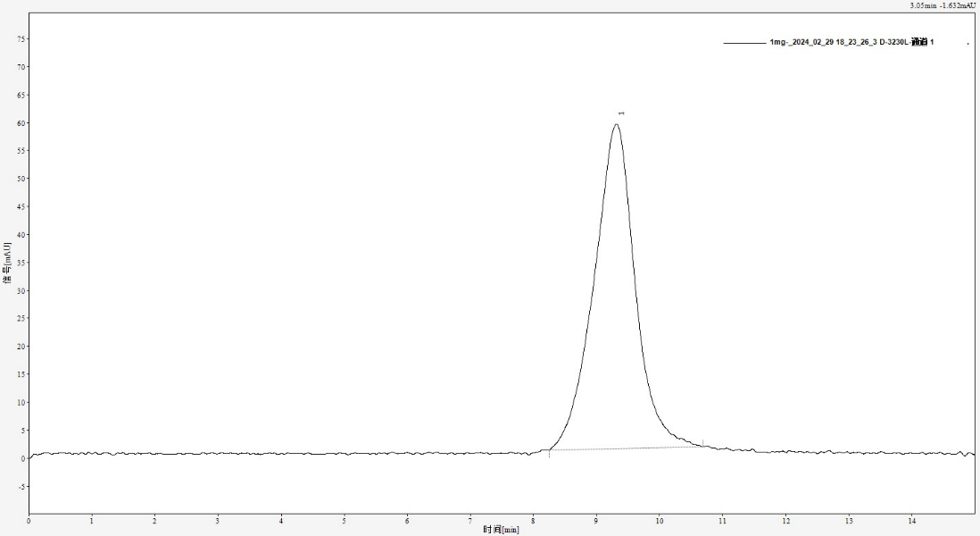Click the signal axis title 信号[mAU]
Screen dimensions: 980x536
point(6,263)
